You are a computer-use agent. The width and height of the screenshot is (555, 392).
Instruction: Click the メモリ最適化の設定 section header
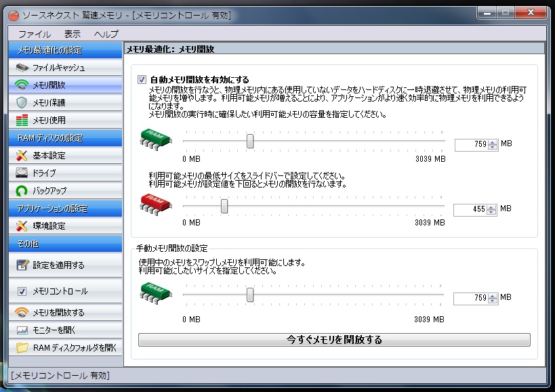point(66,50)
